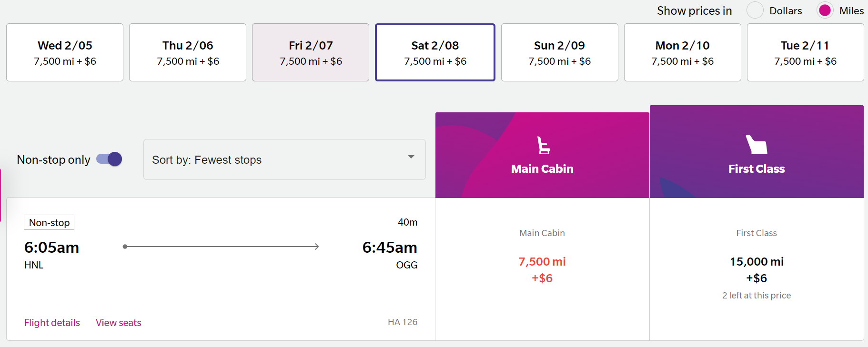Choose the Fri 2/07 date card
The width and height of the screenshot is (868, 347).
(310, 52)
